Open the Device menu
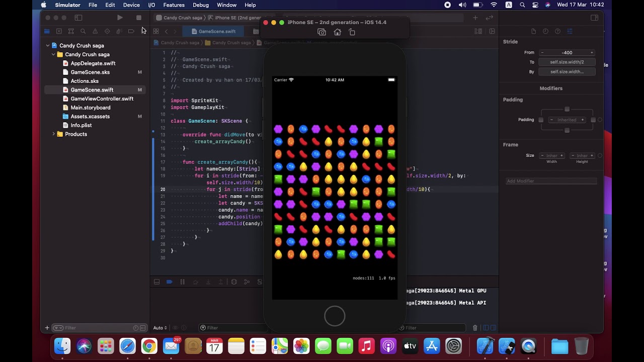This screenshot has width=644, height=362. (131, 5)
